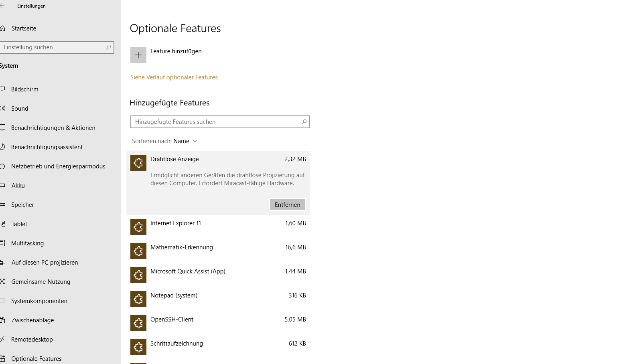Click the Multitasking icon in the sidebar
629x364 pixels.
pos(2,243)
